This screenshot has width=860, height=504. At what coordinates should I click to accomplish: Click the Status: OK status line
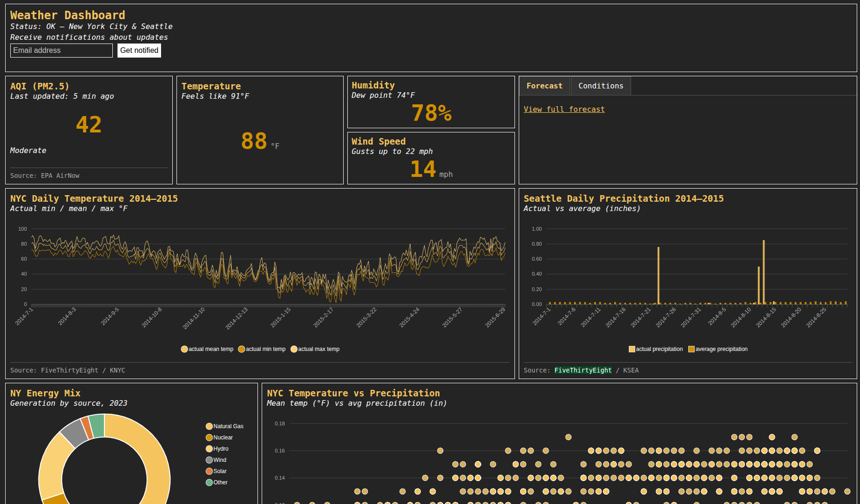coord(91,26)
